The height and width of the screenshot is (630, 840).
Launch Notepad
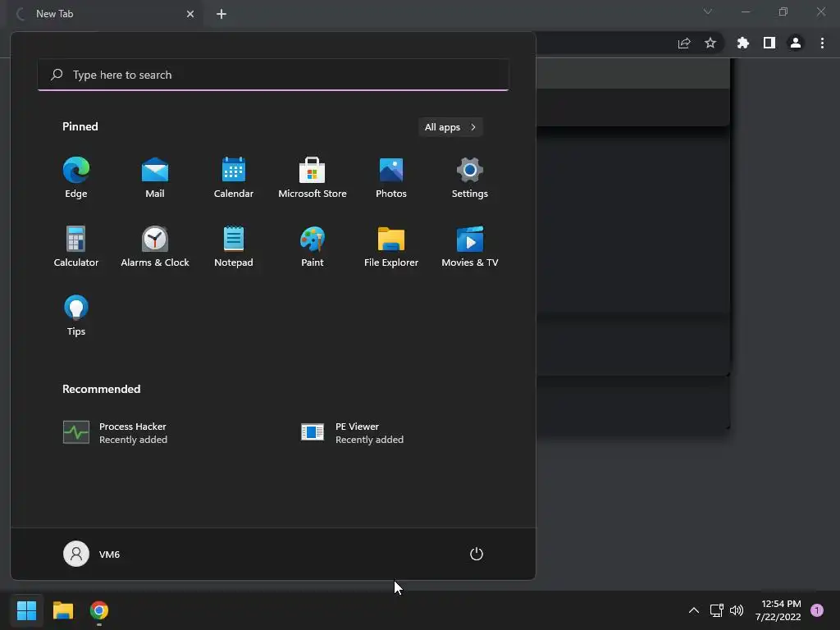tap(234, 246)
